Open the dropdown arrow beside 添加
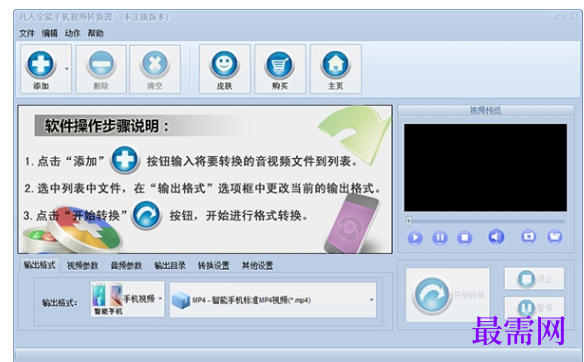 (x=67, y=69)
